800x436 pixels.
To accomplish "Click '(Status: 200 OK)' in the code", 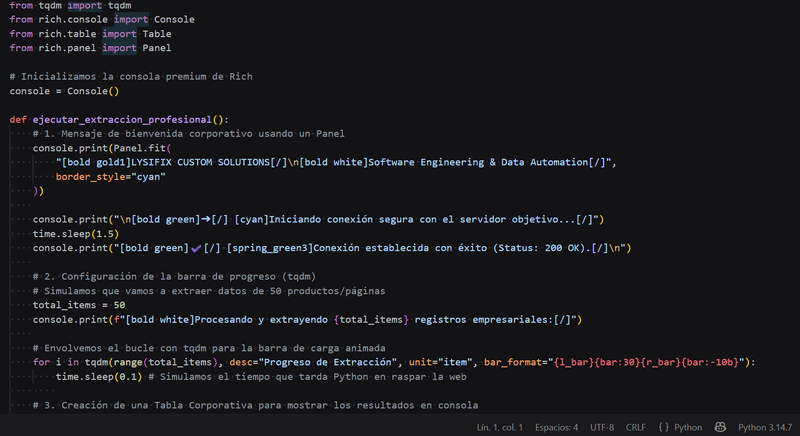I will (541, 248).
